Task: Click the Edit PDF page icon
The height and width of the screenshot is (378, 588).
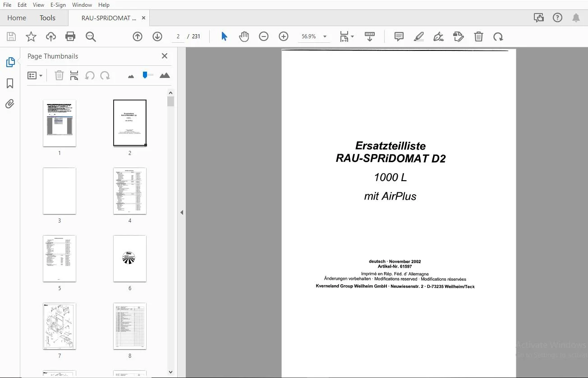Action: pyautogui.click(x=459, y=36)
